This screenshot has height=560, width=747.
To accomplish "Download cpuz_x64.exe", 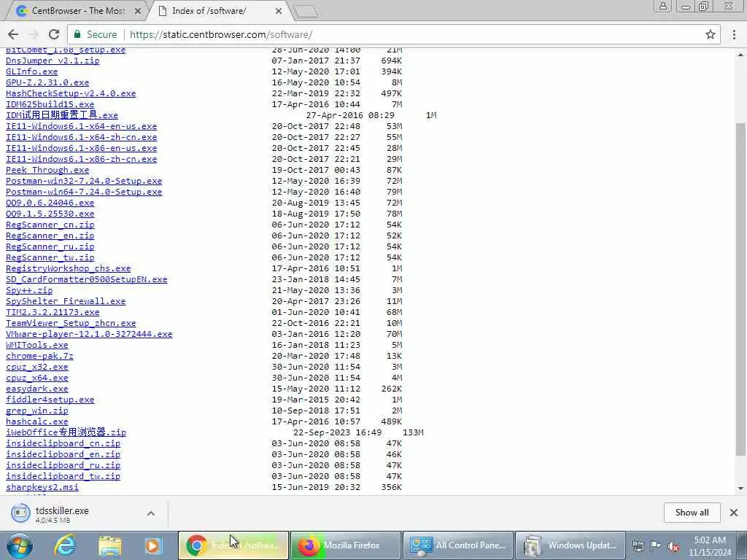I will (x=36, y=378).
